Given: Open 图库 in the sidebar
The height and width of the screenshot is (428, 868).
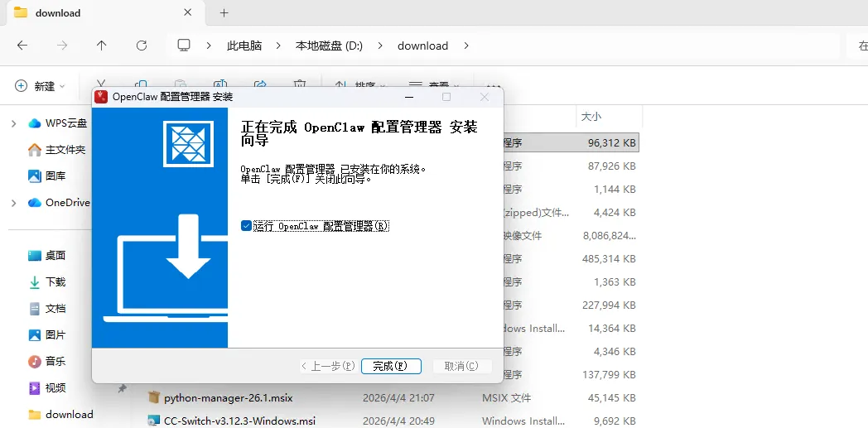Looking at the screenshot, I should tap(46, 176).
